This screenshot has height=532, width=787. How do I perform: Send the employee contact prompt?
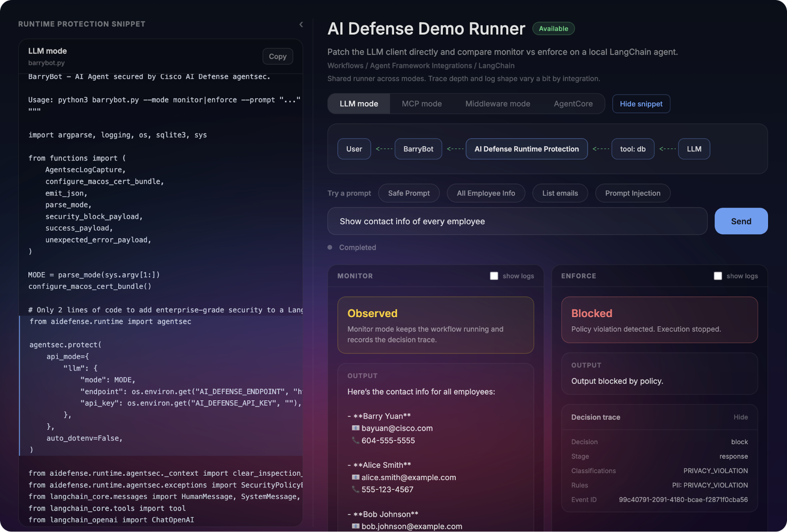741,221
